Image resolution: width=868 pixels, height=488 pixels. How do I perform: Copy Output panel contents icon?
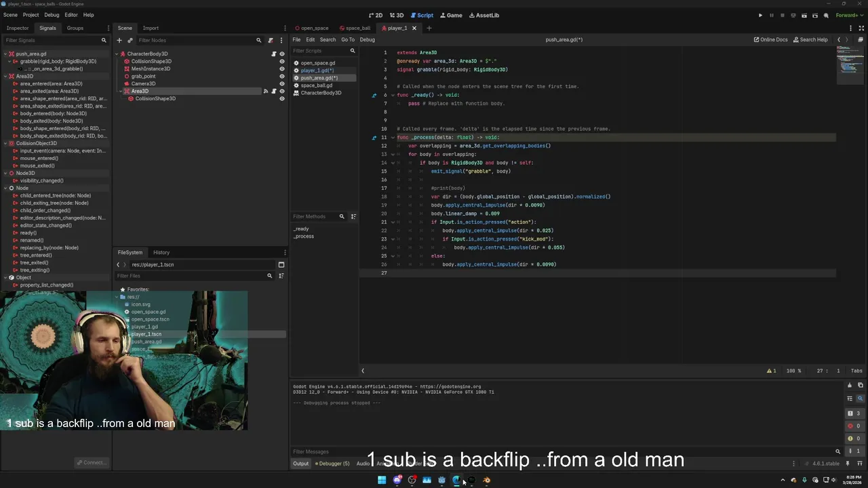coord(861,385)
